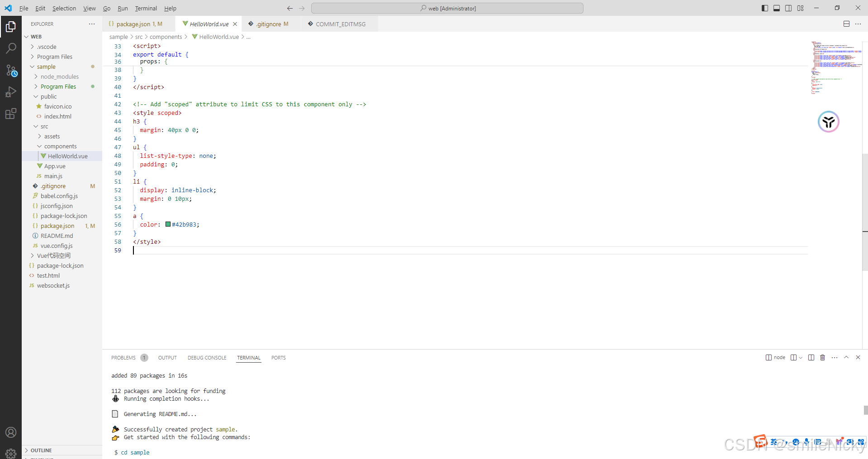Open the Selection menu
The image size is (868, 459).
(x=64, y=8)
